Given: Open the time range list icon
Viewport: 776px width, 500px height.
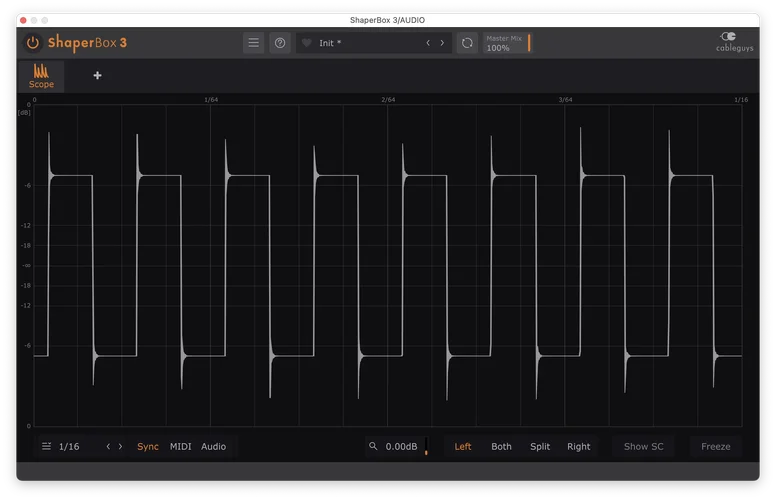Looking at the screenshot, I should [x=47, y=447].
